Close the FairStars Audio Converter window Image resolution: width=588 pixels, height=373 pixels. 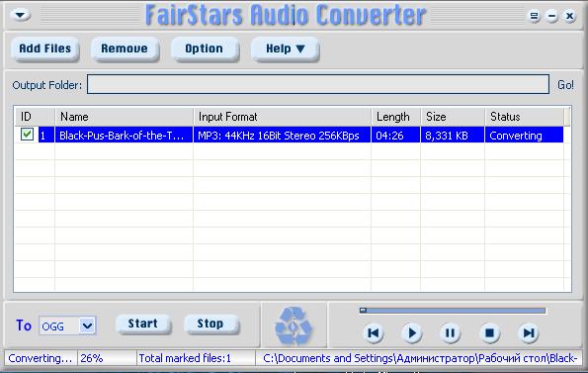tap(569, 16)
